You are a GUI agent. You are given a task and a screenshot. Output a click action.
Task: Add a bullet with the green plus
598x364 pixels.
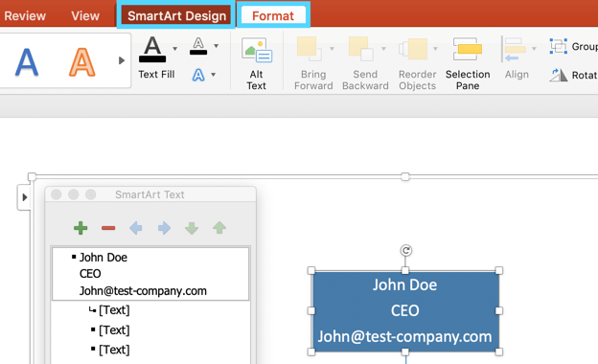click(80, 228)
